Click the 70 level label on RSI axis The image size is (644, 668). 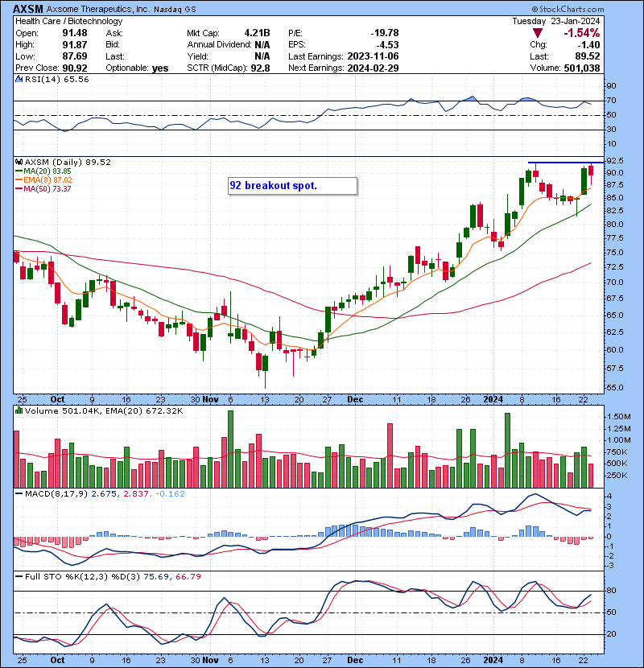(x=611, y=101)
